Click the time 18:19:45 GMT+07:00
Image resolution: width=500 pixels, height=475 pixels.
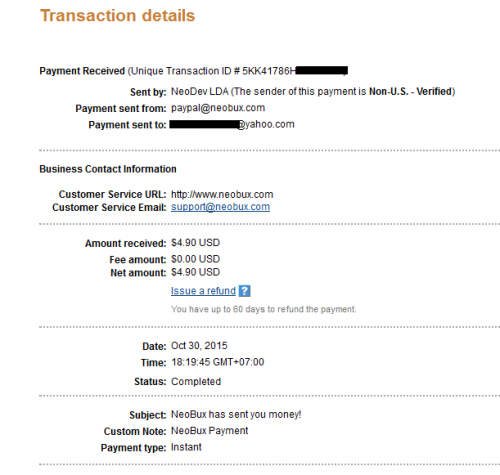[x=217, y=362]
